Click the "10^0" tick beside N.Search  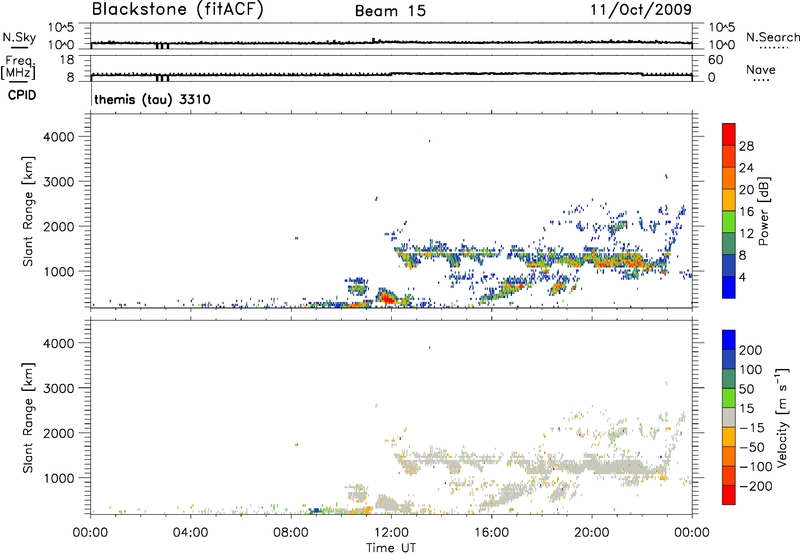pyautogui.click(x=722, y=45)
